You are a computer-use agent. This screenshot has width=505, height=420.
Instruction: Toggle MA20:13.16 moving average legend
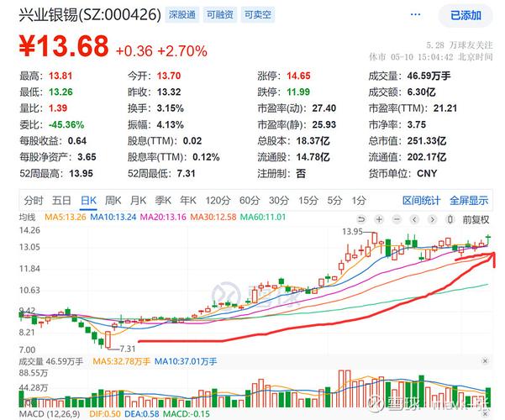(x=163, y=217)
